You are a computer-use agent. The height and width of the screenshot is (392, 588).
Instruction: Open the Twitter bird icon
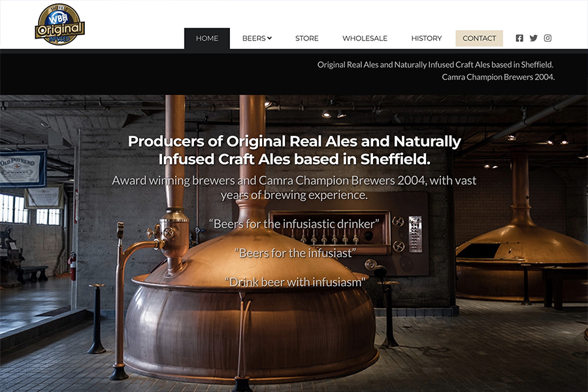[x=534, y=39]
